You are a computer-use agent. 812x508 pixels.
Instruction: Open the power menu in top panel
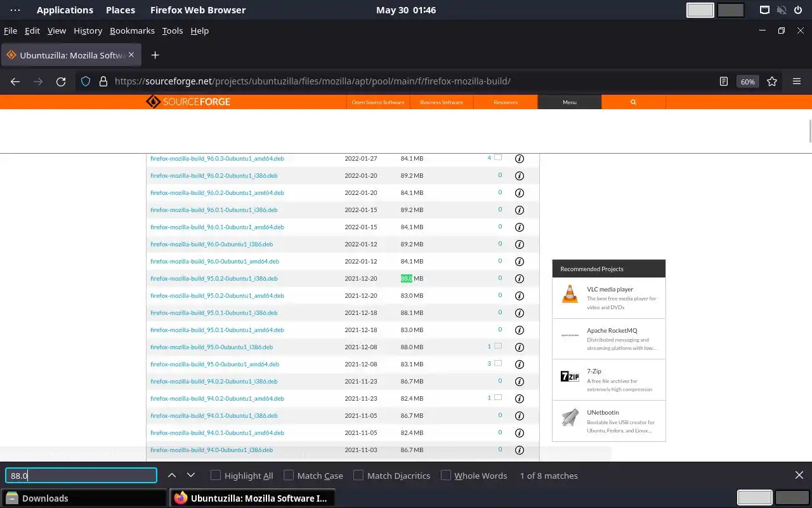pyautogui.click(x=797, y=10)
